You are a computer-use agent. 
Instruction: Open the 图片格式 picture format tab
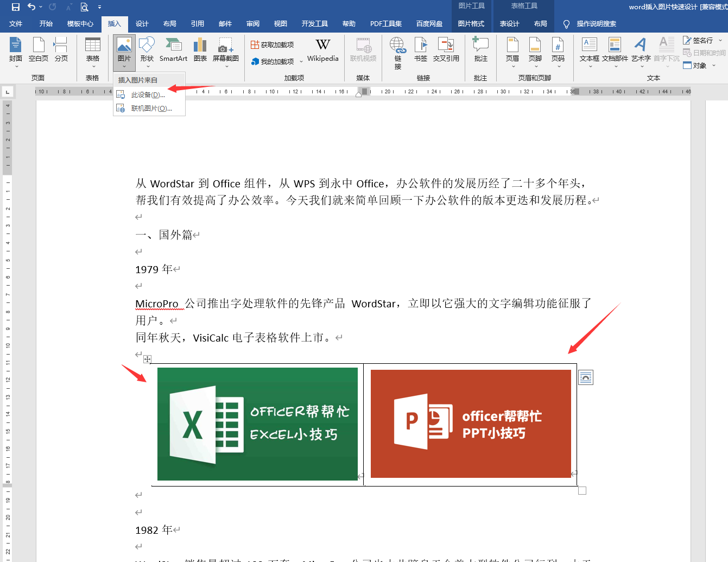(x=471, y=24)
